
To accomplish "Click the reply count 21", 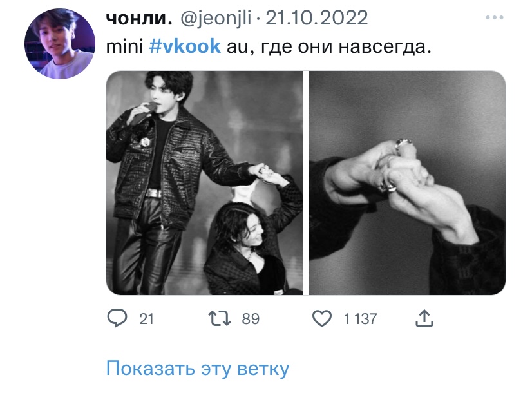I will [x=146, y=319].
